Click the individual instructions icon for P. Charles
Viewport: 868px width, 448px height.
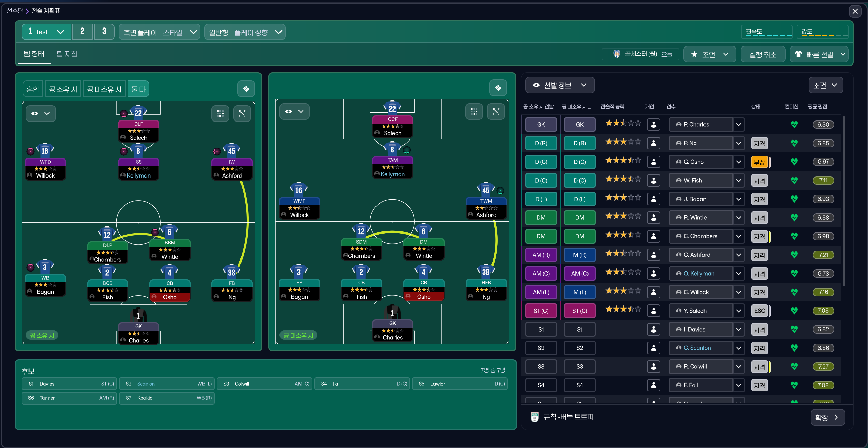pos(653,125)
